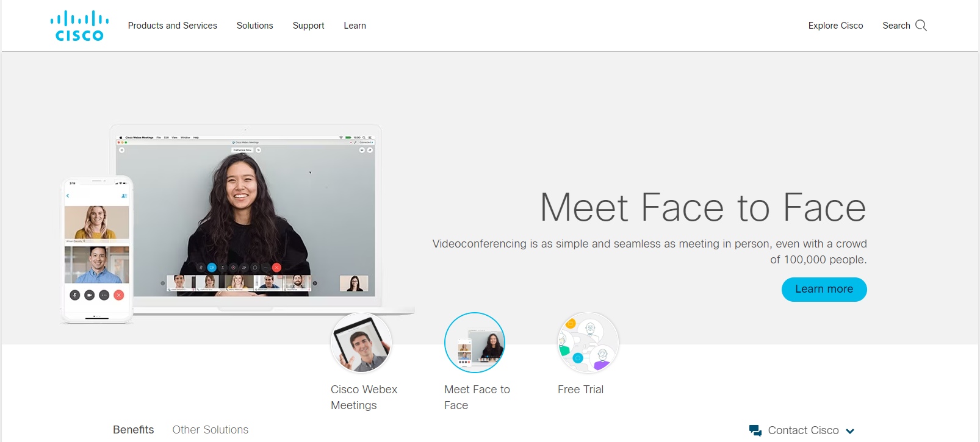Switch to the Benefits tab
The height and width of the screenshot is (442, 980).
(x=134, y=430)
